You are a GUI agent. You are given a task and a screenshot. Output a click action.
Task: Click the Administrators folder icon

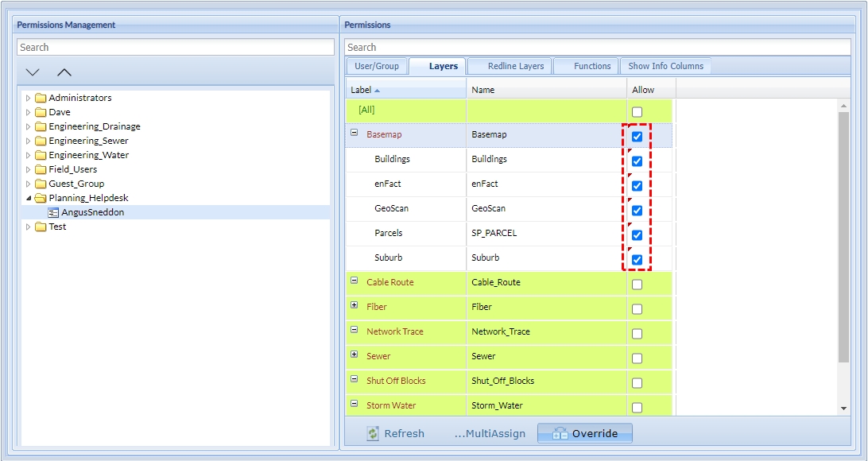(41, 98)
